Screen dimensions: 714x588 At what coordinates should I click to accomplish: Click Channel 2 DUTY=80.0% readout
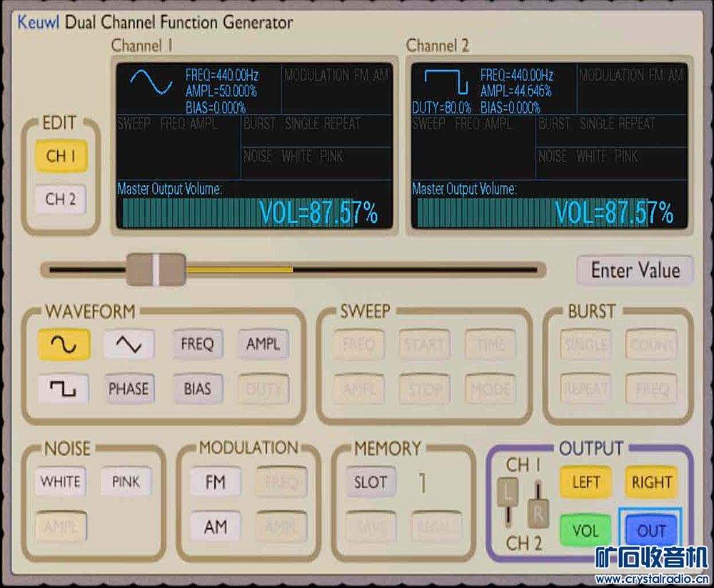(x=442, y=108)
